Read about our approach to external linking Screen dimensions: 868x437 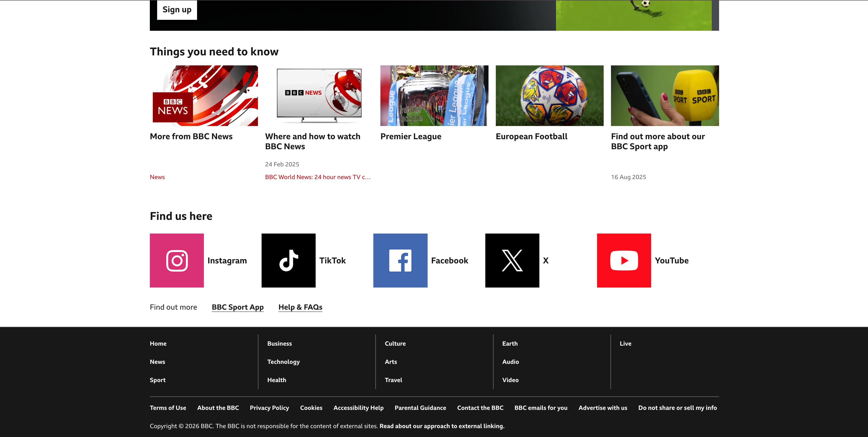(442, 426)
